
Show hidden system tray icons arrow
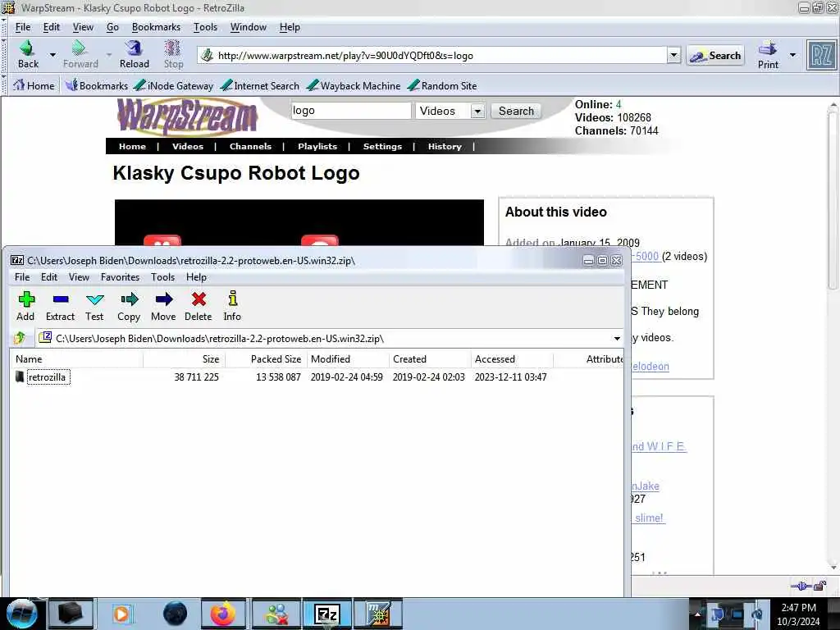coord(697,614)
